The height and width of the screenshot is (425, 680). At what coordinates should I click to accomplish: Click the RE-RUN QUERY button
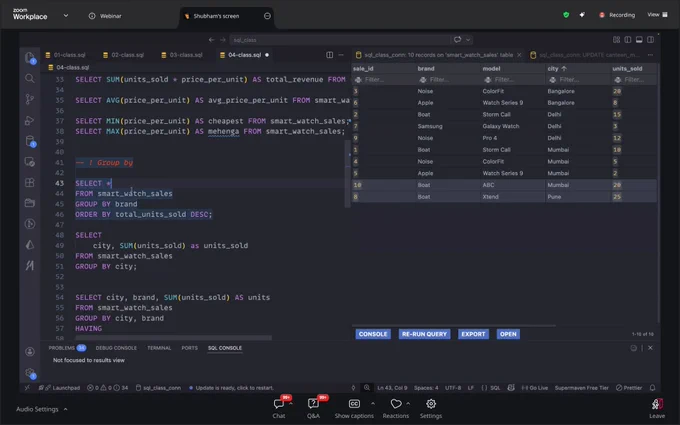[424, 334]
